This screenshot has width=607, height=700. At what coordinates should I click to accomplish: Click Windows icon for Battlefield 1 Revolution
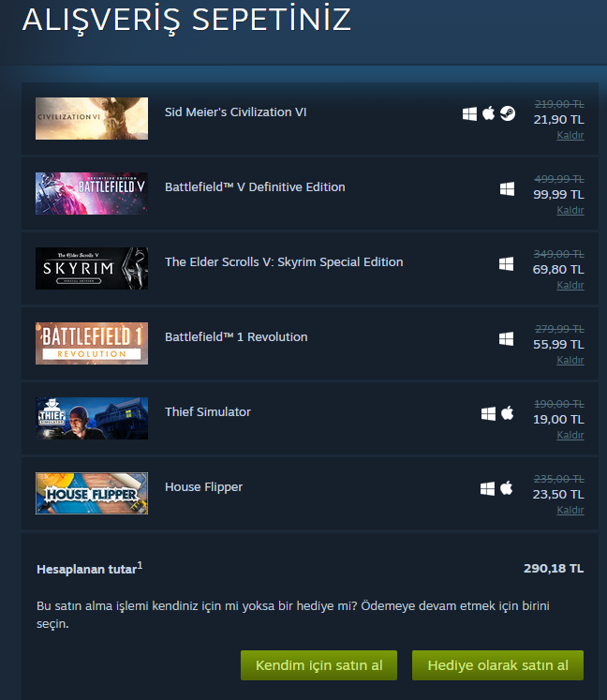coord(506,339)
